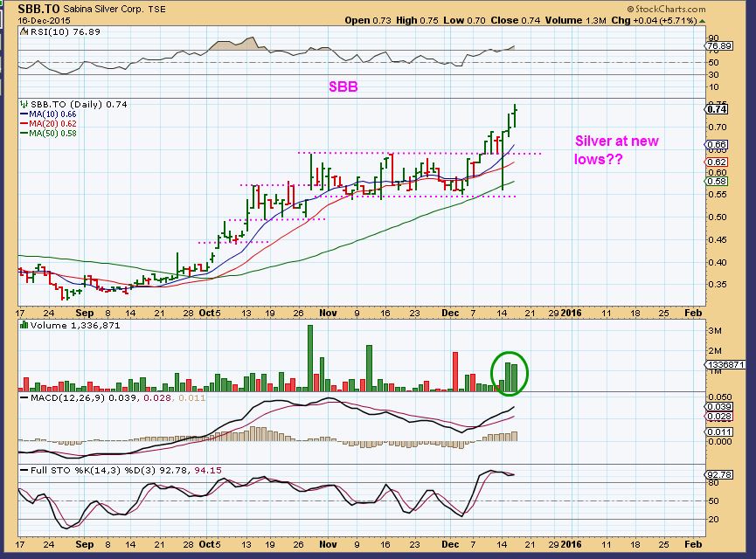756x559 pixels.
Task: Click the Feb label under the stochastic panel
Action: [693, 544]
